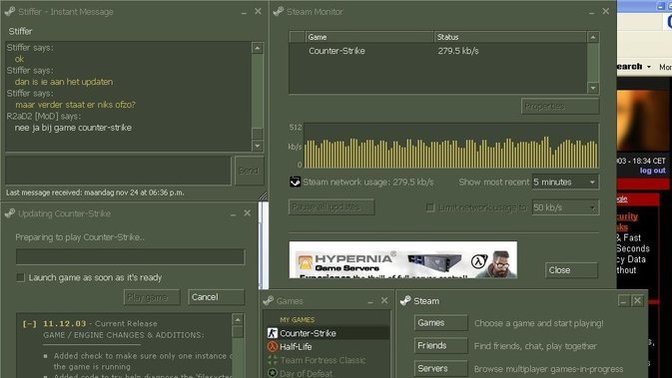The height and width of the screenshot is (378, 672).
Task: Click the Steam logo in the Steam window title
Action: 405,301
